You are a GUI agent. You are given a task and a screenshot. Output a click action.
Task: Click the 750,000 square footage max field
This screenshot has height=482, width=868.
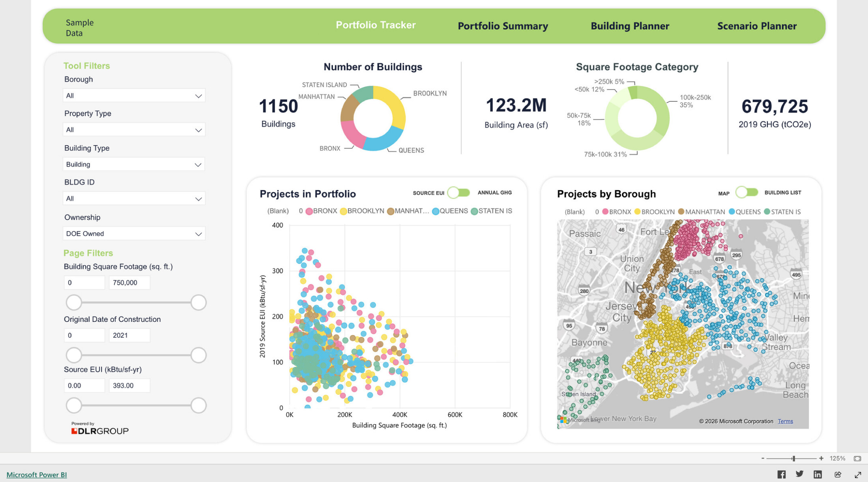coord(129,283)
